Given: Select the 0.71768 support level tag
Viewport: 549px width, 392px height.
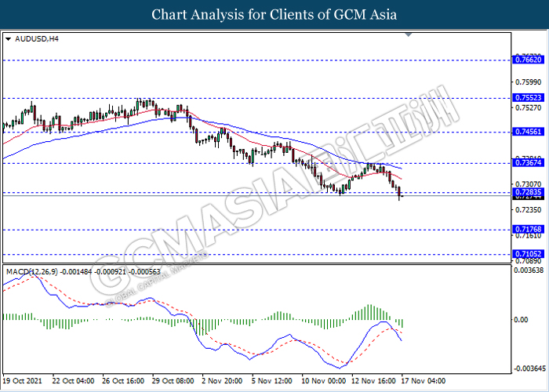Looking at the screenshot, I should [x=525, y=230].
